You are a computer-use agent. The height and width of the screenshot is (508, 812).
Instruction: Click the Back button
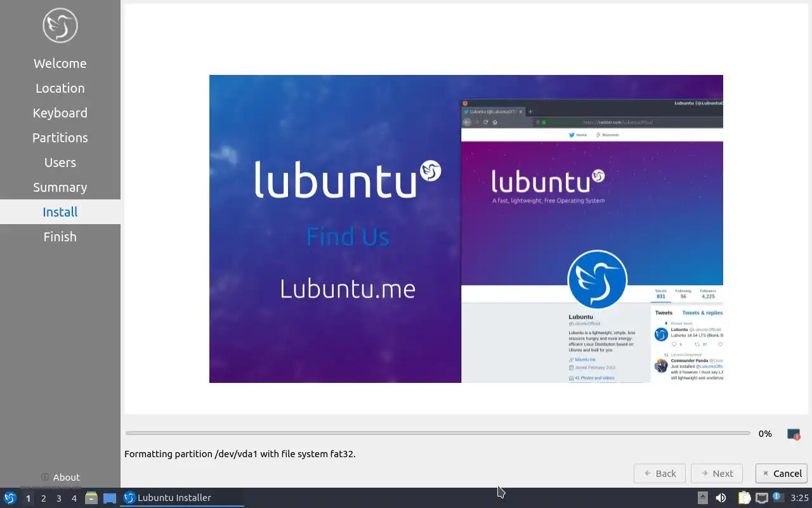pos(659,473)
